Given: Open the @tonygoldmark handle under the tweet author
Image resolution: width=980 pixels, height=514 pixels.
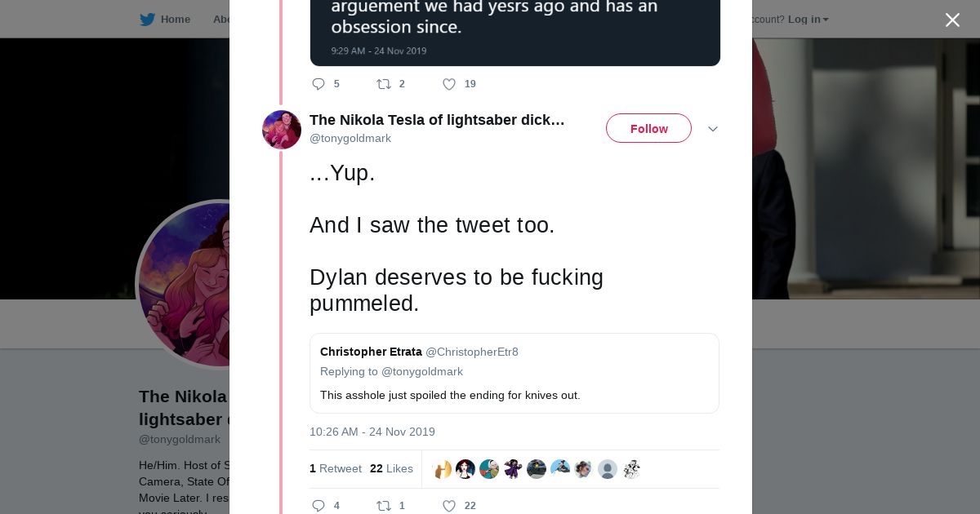Looking at the screenshot, I should 350,139.
